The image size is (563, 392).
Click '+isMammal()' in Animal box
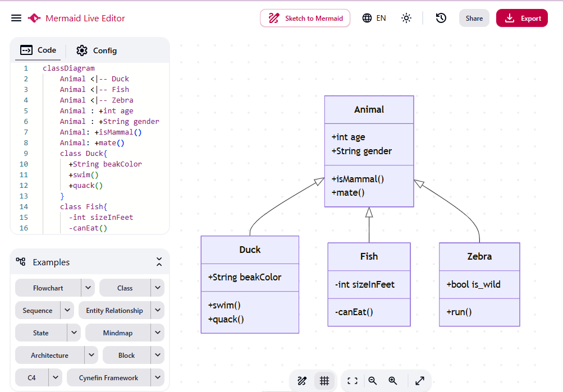click(358, 179)
